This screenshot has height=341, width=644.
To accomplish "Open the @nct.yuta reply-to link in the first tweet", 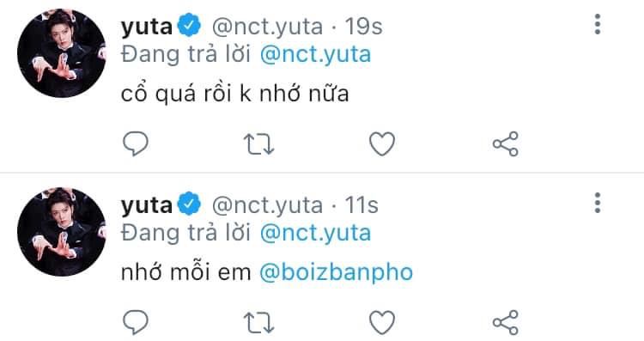I will (x=315, y=55).
